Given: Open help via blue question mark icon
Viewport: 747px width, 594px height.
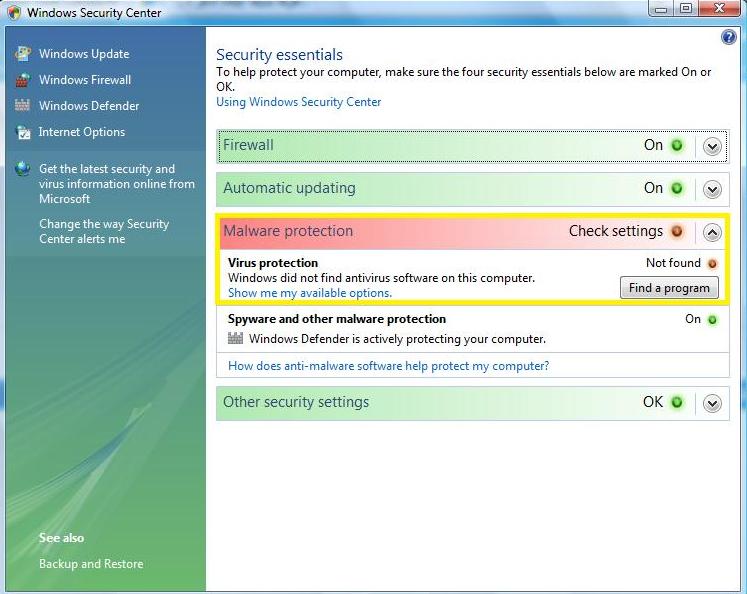Looking at the screenshot, I should 728,37.
